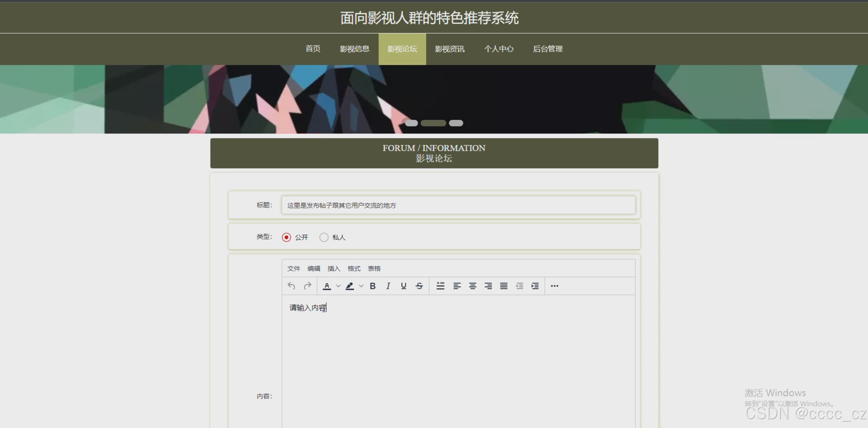Viewport: 868px width, 428px height.
Task: Center align the editor text
Action: point(472,286)
